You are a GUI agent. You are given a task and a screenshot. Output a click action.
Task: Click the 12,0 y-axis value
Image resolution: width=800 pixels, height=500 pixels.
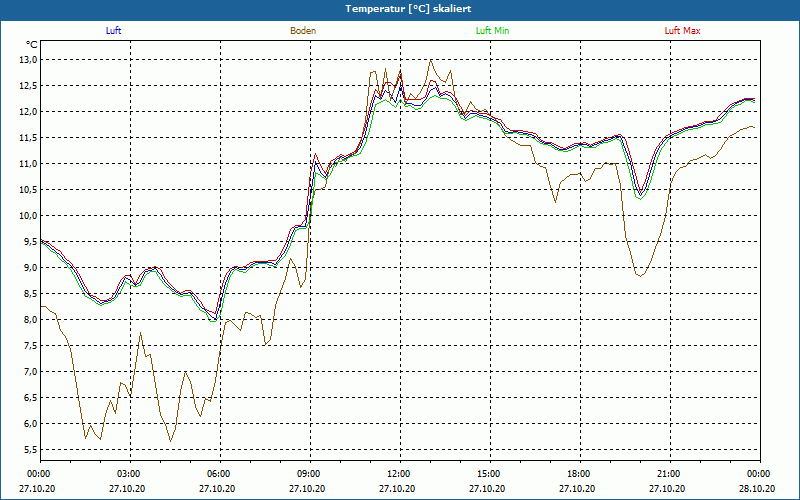pos(29,112)
